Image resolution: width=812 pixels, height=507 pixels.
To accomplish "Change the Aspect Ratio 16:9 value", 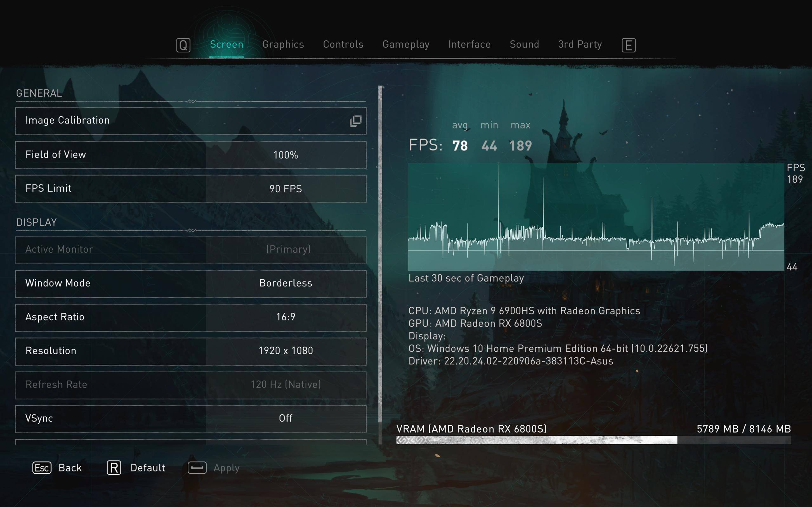I will (285, 317).
